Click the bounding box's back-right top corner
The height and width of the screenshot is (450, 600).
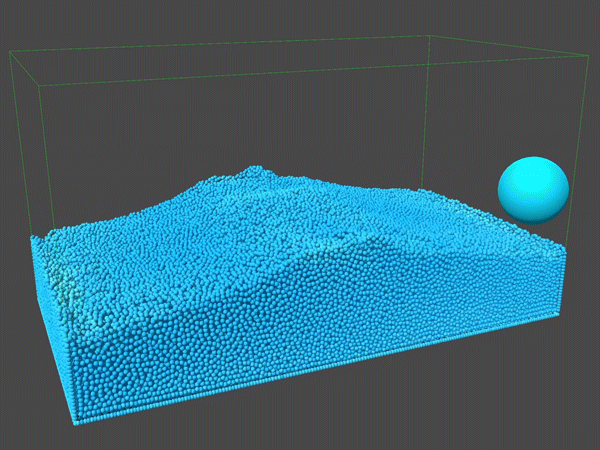click(429, 36)
